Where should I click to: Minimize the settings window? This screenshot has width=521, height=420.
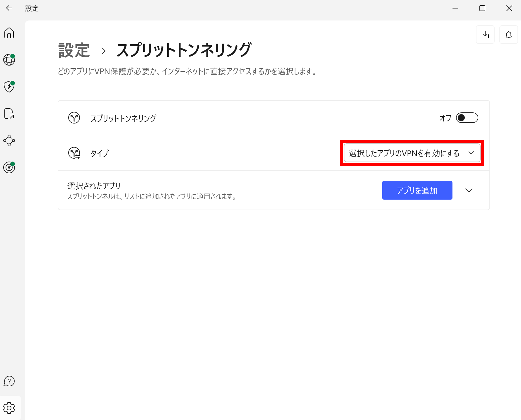point(455,8)
